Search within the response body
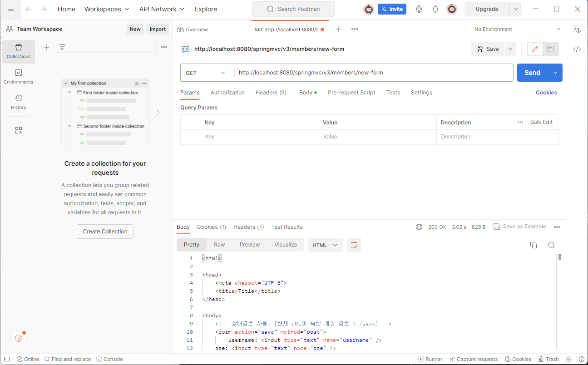The image size is (588, 365). click(552, 245)
